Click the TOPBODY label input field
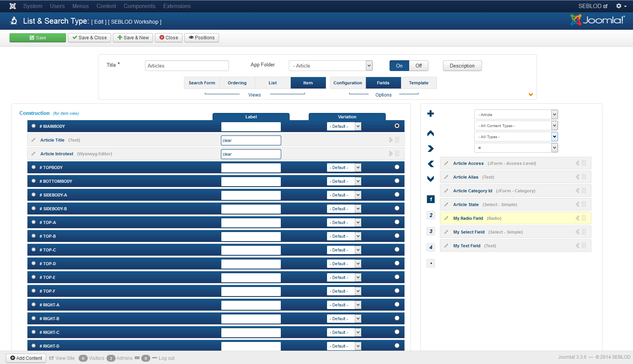 (251, 168)
